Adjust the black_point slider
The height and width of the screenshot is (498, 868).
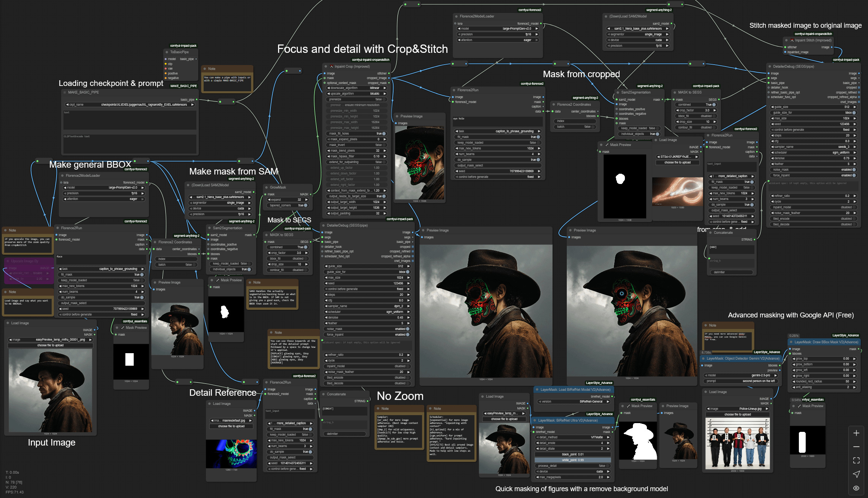pos(573,454)
